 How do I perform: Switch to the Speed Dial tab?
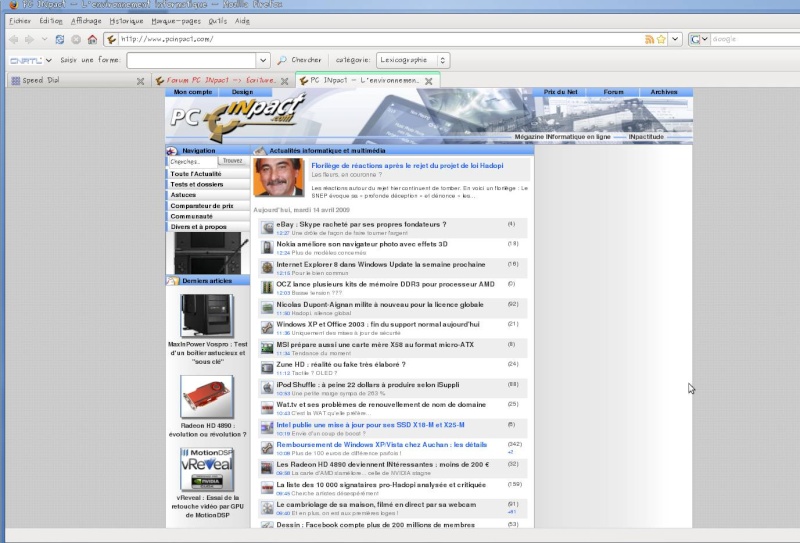tap(78, 81)
